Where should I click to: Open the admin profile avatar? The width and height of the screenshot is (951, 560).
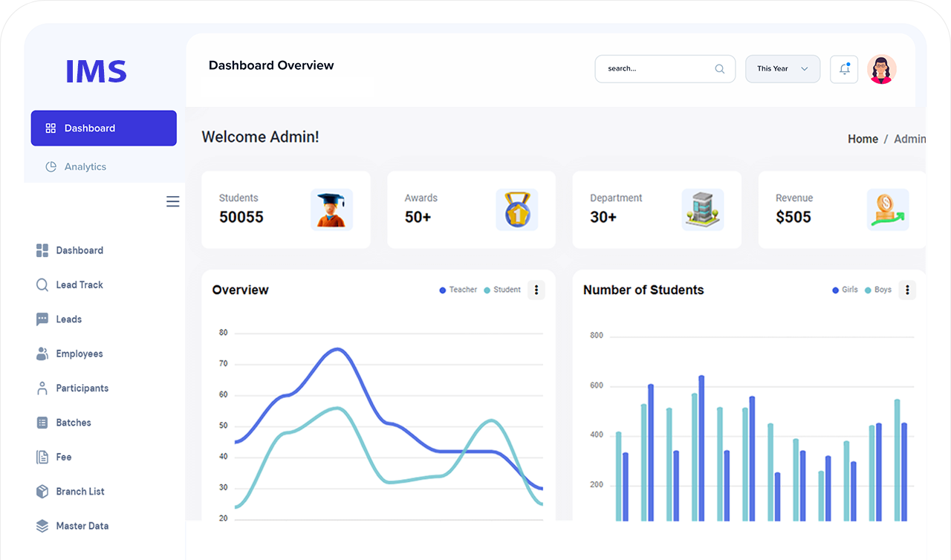coord(882,69)
